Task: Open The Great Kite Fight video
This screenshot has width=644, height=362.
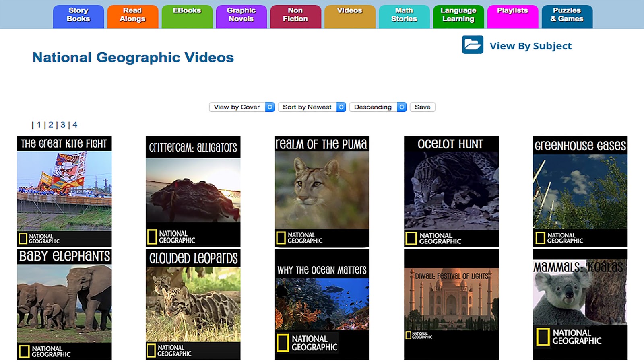Action: (x=64, y=191)
